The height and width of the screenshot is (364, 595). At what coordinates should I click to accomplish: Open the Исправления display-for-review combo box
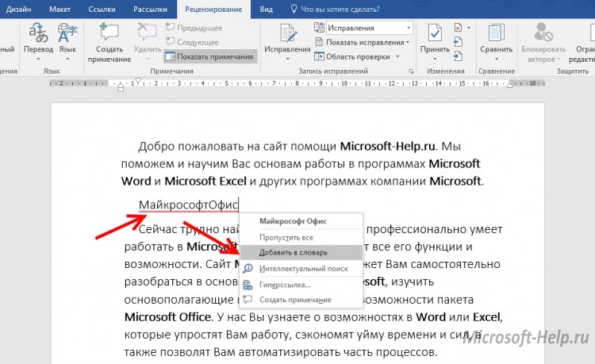point(369,28)
